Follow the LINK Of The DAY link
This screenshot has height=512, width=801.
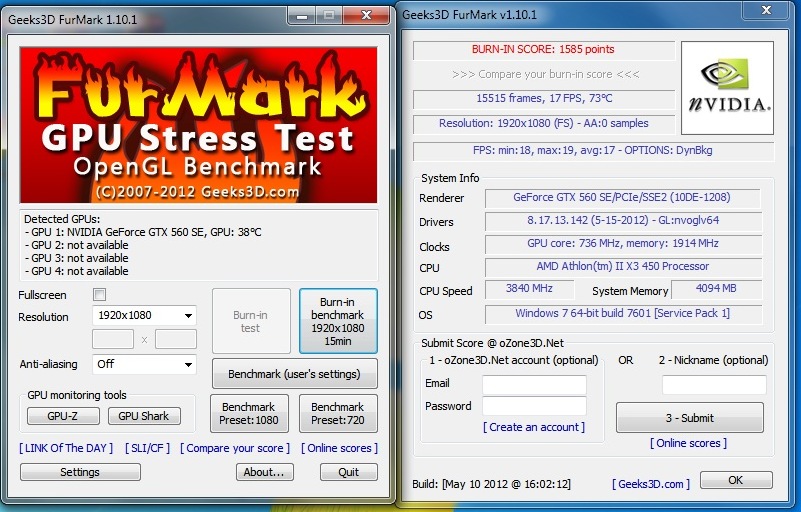pos(66,448)
